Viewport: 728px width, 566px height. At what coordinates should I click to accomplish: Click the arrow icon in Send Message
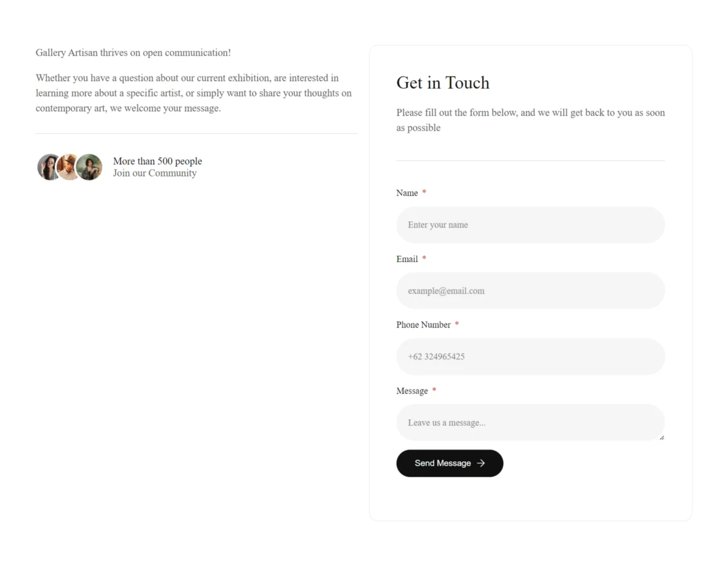(x=481, y=463)
